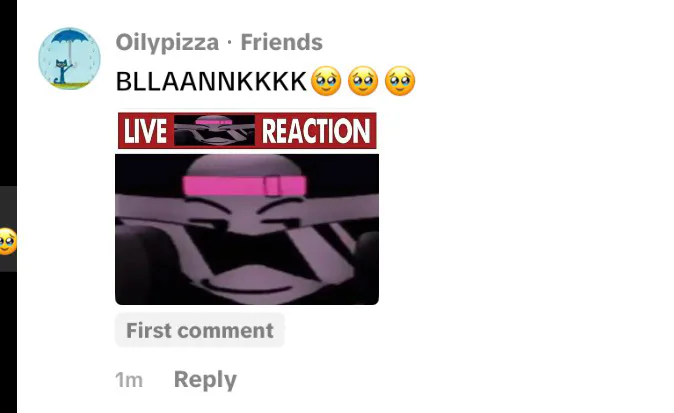Click the 1m timestamp
This screenshot has width=674, height=413.
[x=129, y=380]
